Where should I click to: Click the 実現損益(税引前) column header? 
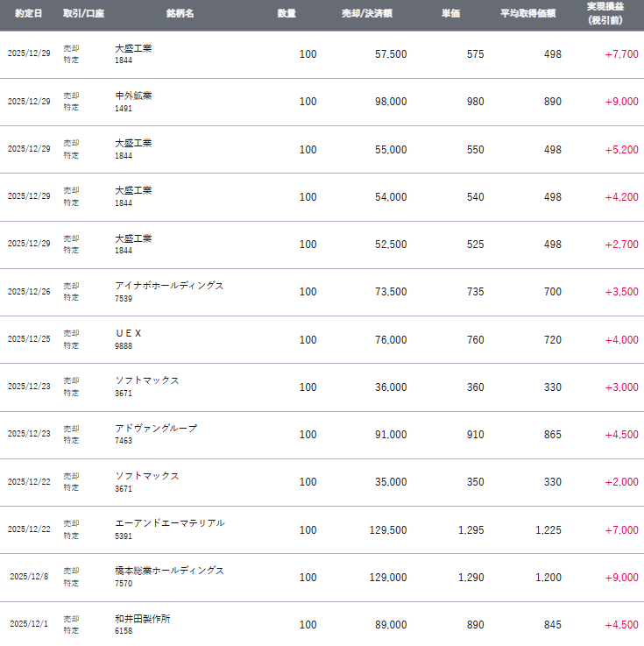[606, 13]
